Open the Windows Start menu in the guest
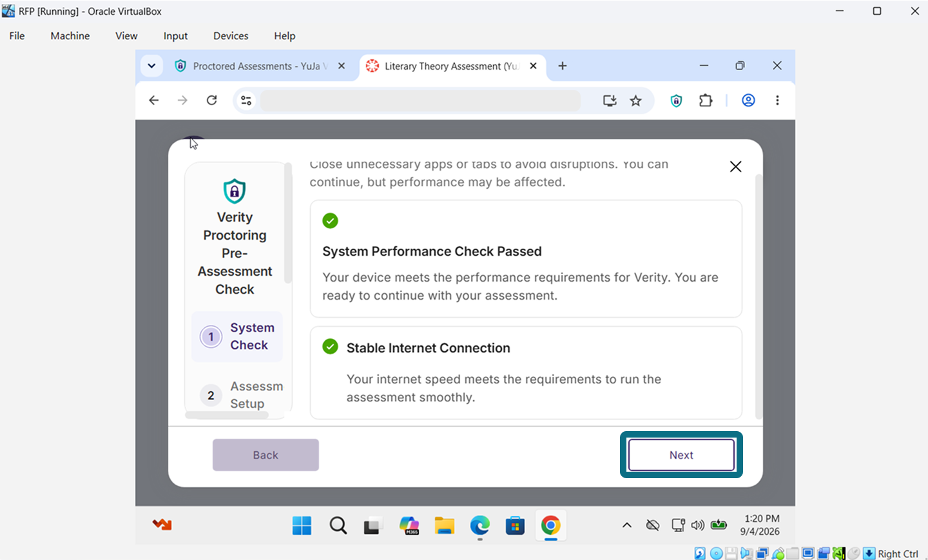This screenshot has width=928, height=560. (302, 525)
